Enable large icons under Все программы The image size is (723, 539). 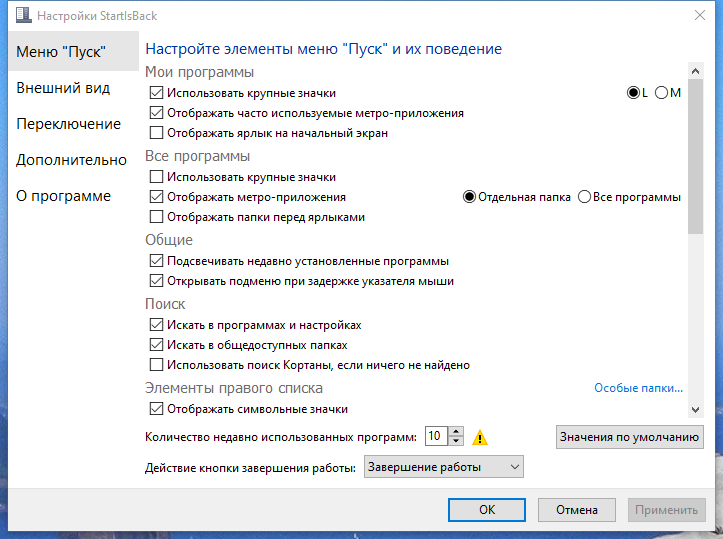(x=156, y=177)
